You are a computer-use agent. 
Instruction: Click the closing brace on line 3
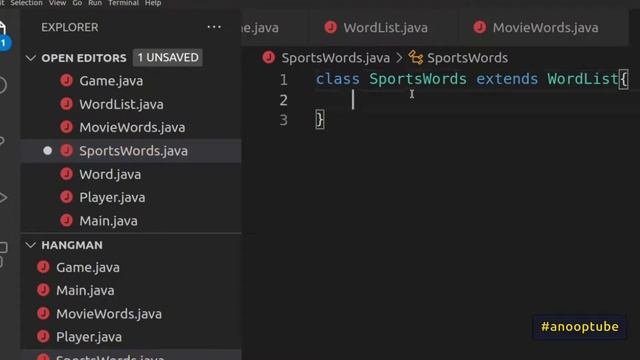(320, 120)
